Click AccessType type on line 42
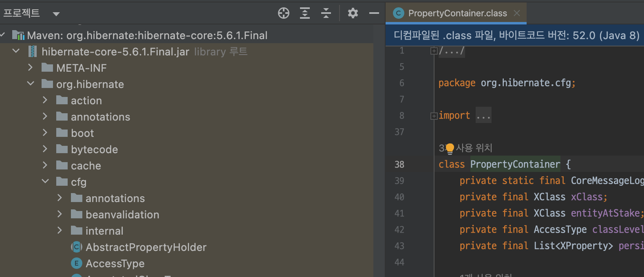The width and height of the screenshot is (644, 277). pyautogui.click(x=560, y=229)
